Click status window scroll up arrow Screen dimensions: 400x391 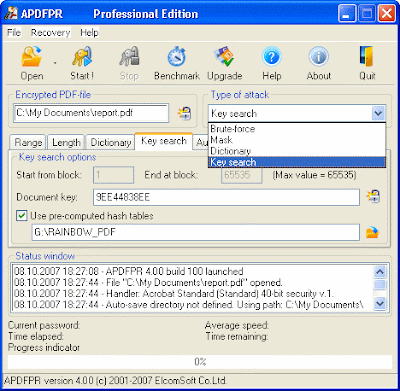click(380, 272)
